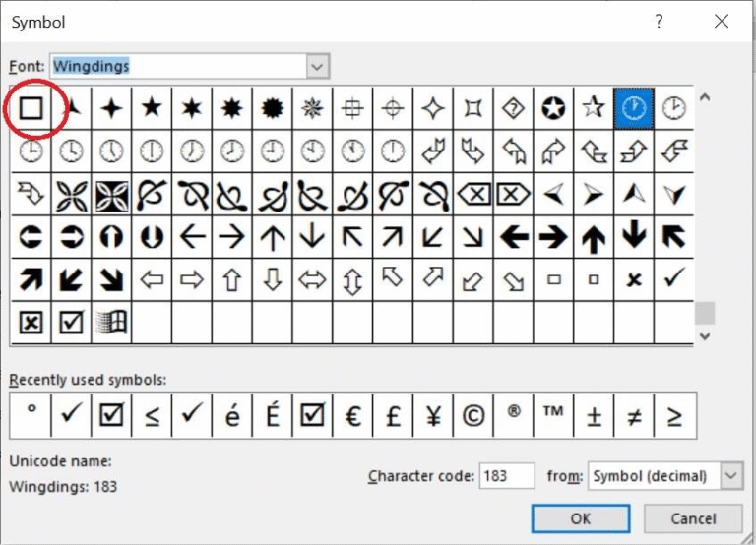756x545 pixels.
Task: Choose the black-background leaf ornament symbol
Action: point(111,194)
